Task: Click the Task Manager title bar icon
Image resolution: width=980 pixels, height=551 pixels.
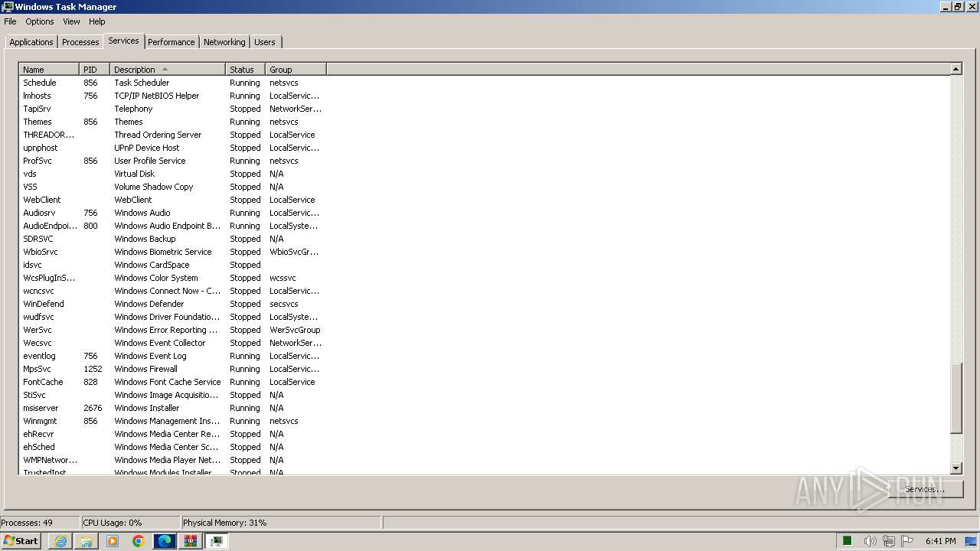Action: pos(8,7)
